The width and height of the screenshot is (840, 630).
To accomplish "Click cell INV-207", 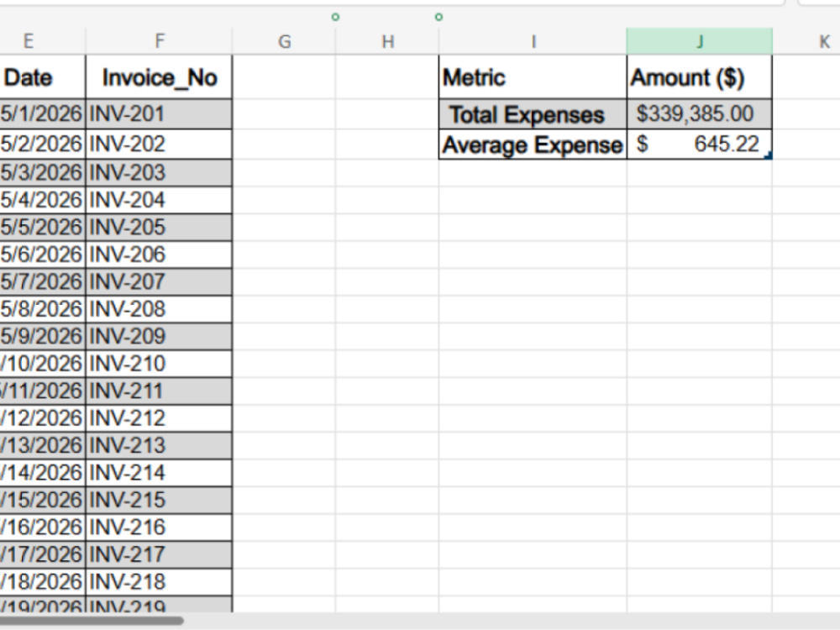I will click(159, 282).
